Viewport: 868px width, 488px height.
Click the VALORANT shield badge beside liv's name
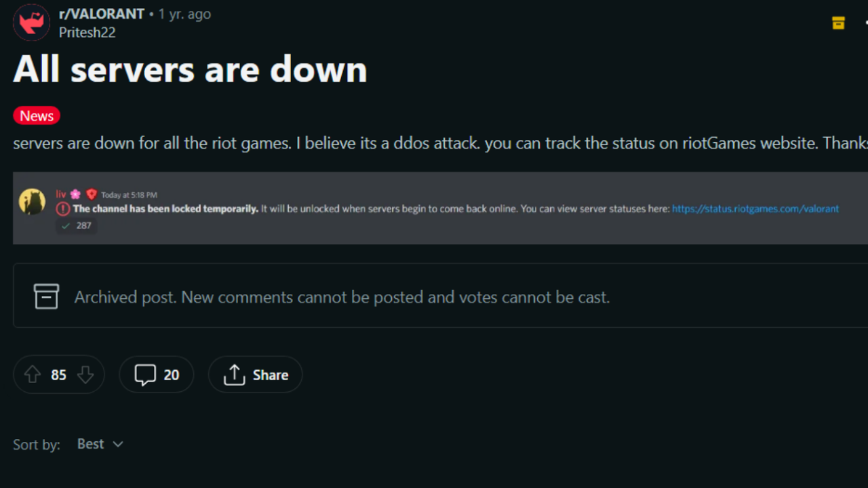(92, 194)
